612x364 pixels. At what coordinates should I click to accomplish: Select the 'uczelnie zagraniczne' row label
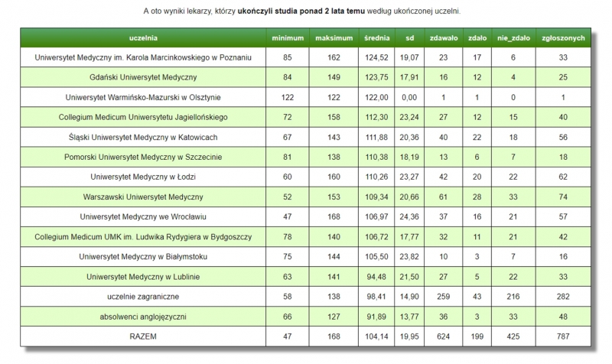point(143,295)
